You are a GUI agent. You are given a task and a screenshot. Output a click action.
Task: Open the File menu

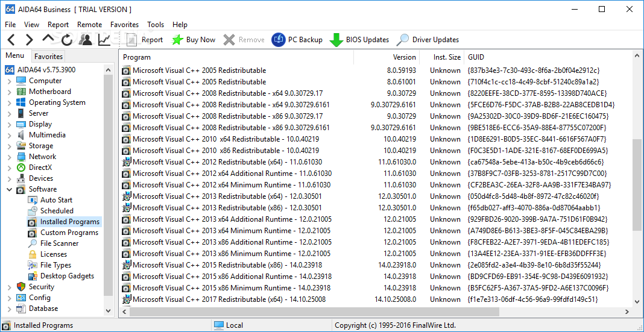10,25
